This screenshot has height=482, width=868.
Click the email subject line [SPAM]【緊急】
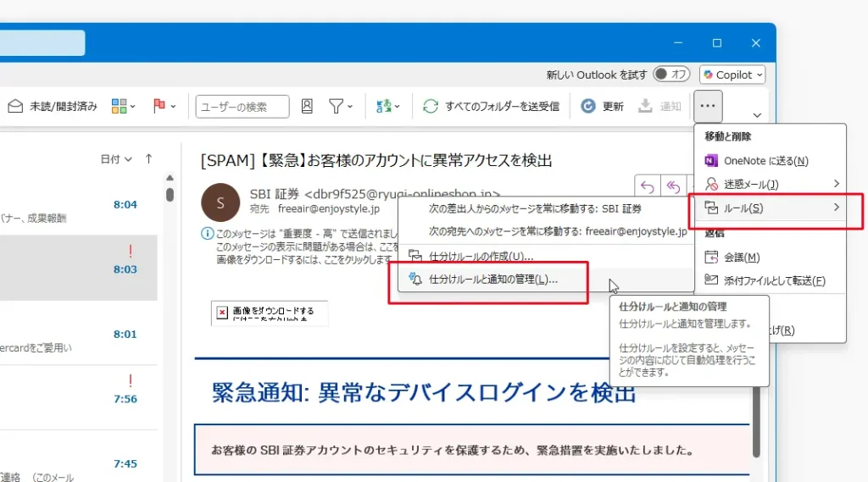pyautogui.click(x=376, y=160)
